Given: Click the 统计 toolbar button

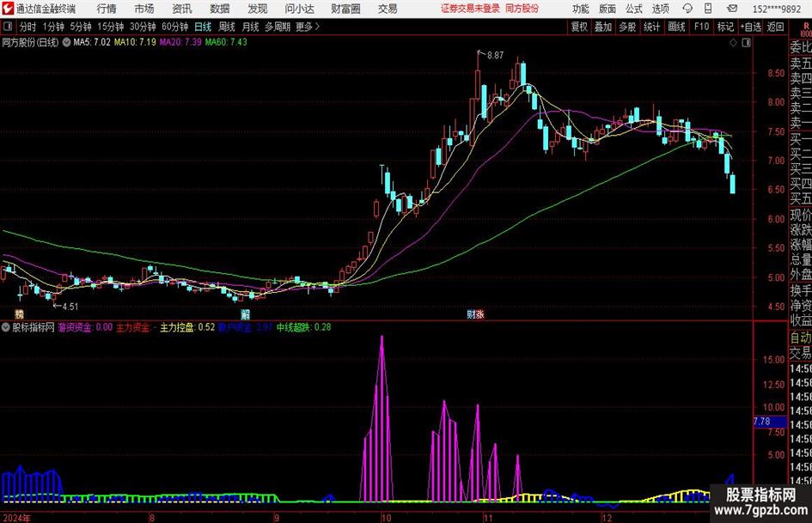Looking at the screenshot, I should (651, 27).
